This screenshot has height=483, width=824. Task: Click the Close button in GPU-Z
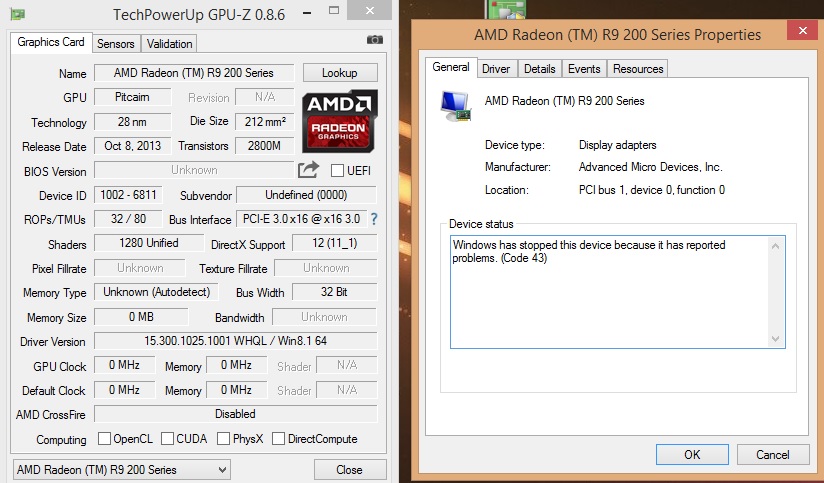tap(350, 469)
